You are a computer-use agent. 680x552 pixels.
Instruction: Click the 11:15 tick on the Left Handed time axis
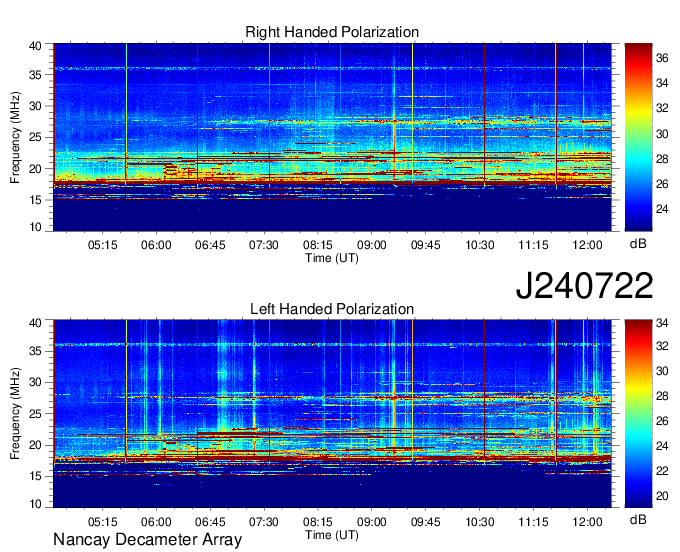tap(533, 522)
